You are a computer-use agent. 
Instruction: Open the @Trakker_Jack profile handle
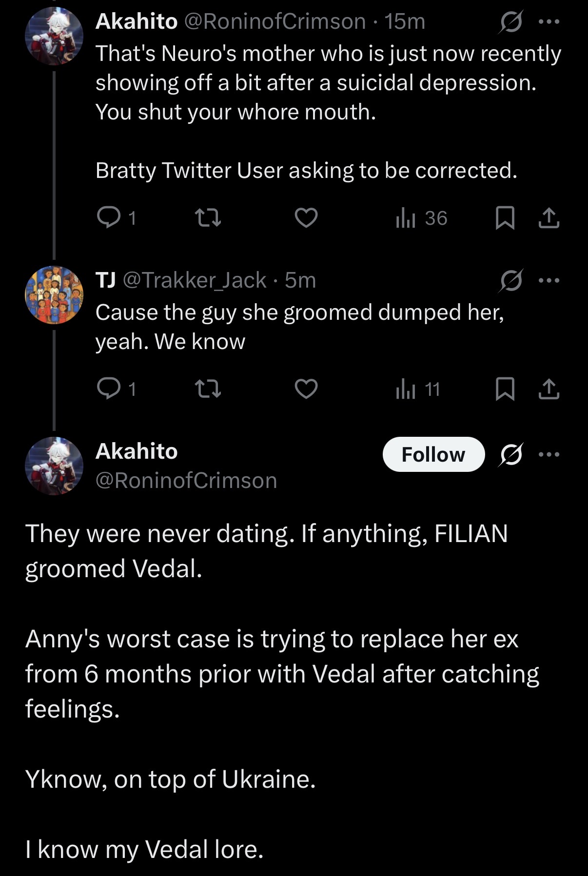195,280
